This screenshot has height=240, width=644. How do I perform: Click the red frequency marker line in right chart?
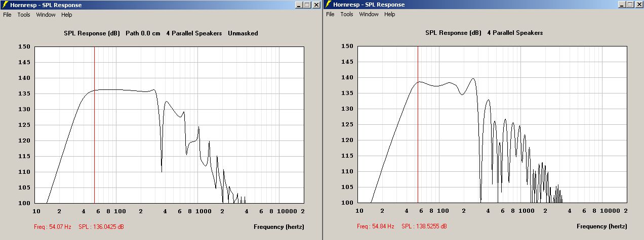point(418,124)
